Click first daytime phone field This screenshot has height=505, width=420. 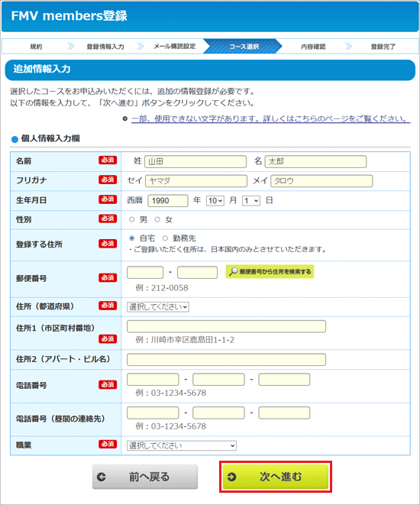pos(153,413)
